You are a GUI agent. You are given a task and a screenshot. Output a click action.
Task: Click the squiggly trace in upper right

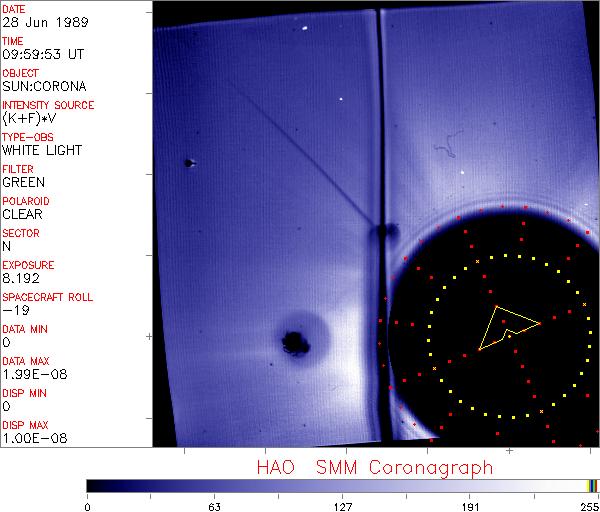click(448, 147)
